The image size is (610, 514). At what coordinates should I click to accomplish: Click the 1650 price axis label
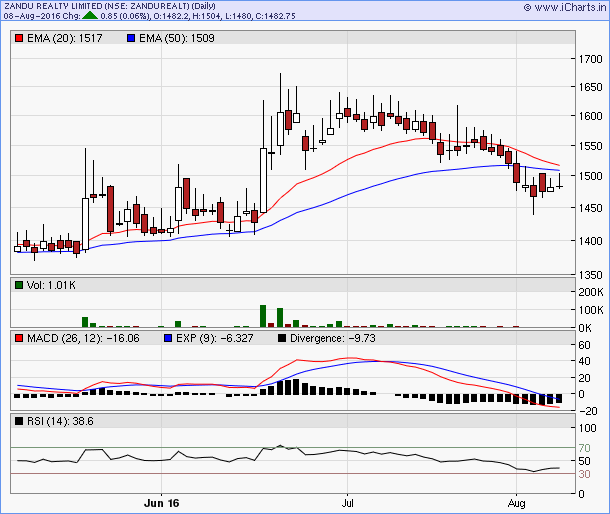[x=590, y=87]
